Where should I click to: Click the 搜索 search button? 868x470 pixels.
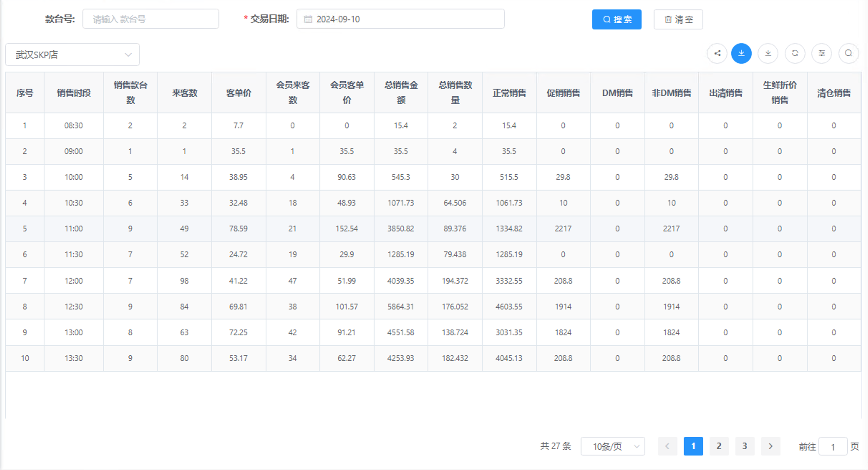click(617, 19)
